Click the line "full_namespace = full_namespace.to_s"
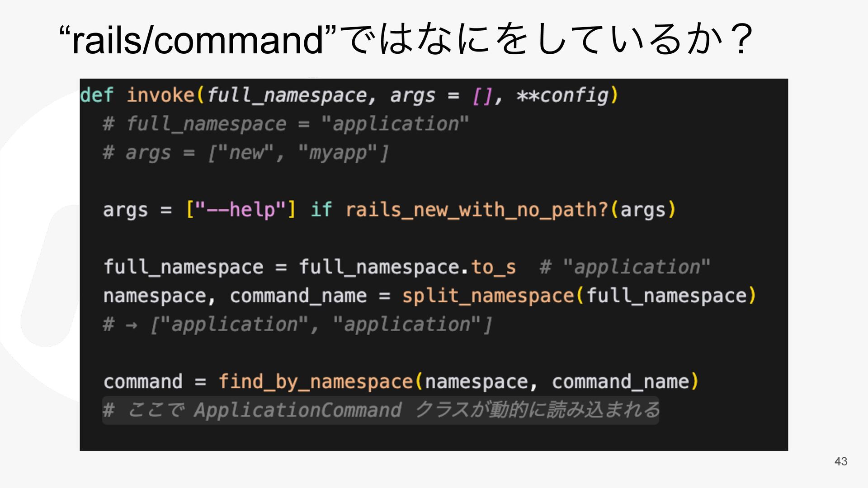 [310, 267]
